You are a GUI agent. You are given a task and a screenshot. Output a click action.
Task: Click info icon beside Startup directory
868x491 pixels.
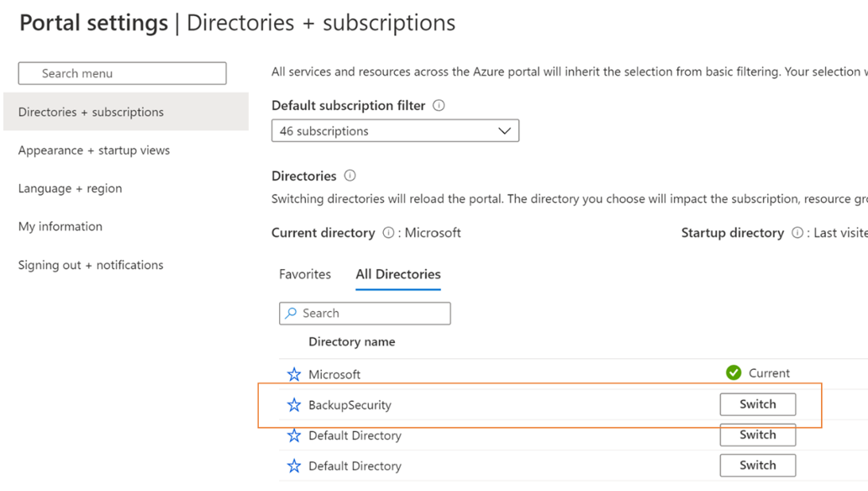click(x=797, y=233)
